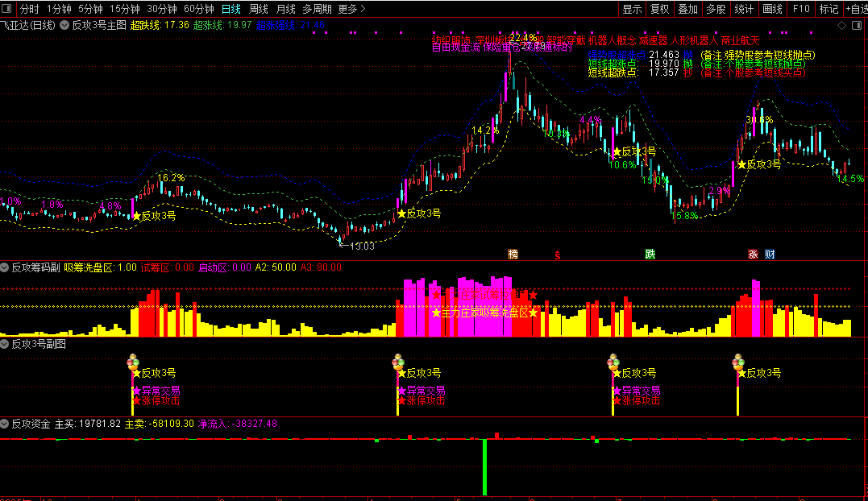Toggle the left sidebar panel icon

pos(6,9)
